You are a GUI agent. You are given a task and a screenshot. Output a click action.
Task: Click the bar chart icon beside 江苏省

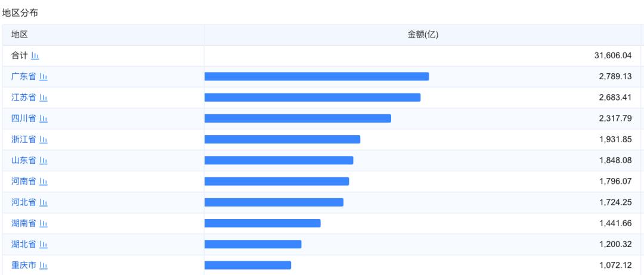(44, 98)
